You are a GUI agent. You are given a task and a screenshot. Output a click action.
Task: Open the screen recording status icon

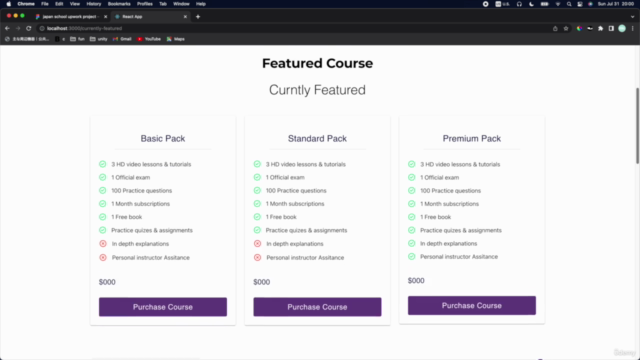(x=485, y=4)
